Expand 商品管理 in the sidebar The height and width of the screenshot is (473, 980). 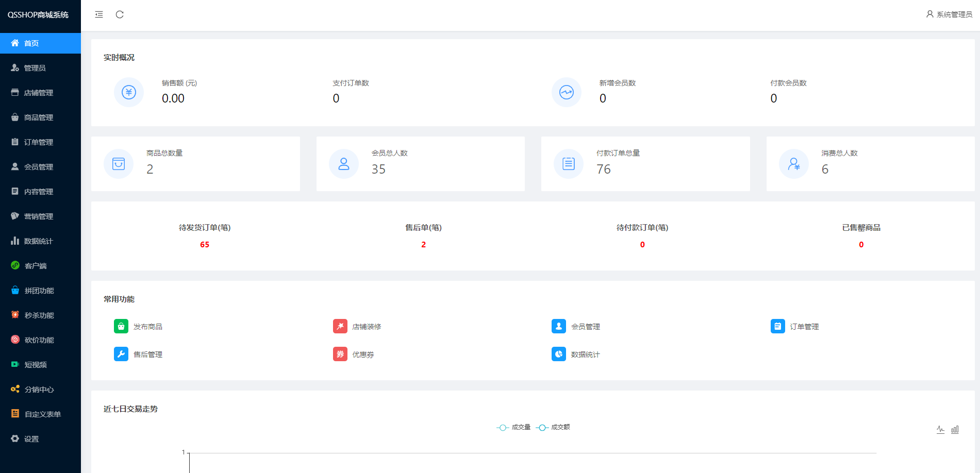(x=39, y=117)
